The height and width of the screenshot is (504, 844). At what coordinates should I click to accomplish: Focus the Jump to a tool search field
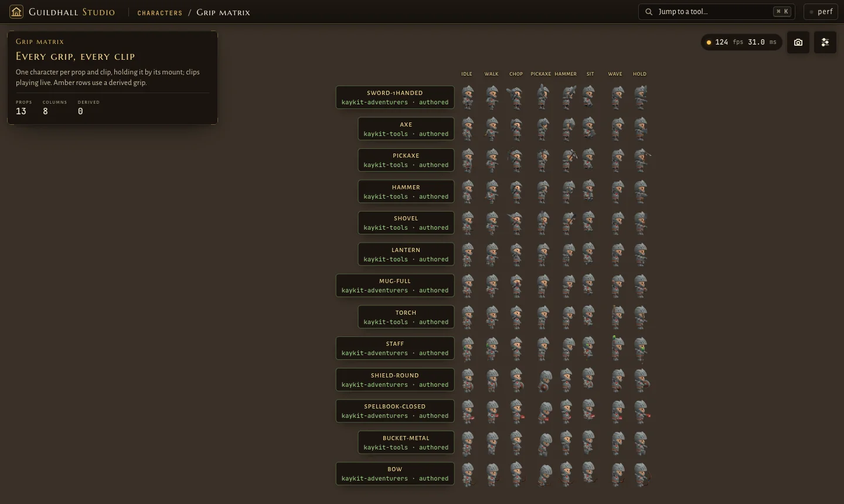[x=718, y=12]
